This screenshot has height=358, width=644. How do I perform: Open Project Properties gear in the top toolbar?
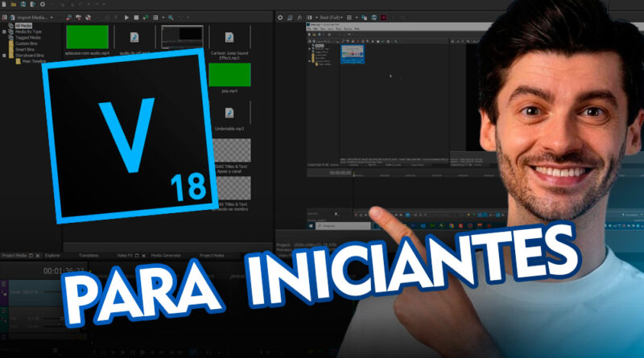click(x=43, y=4)
